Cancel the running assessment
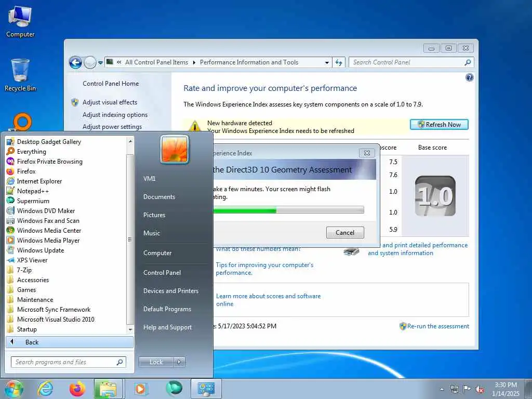 coord(345,232)
